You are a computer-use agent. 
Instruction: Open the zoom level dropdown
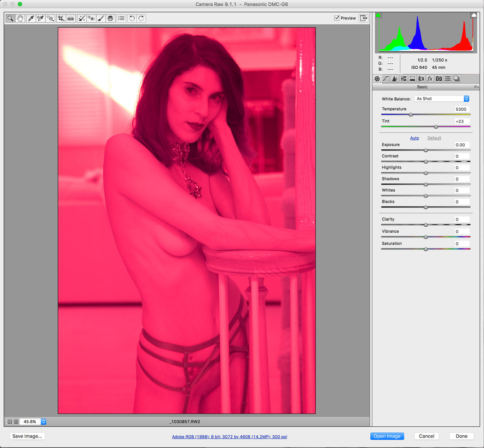(44, 422)
